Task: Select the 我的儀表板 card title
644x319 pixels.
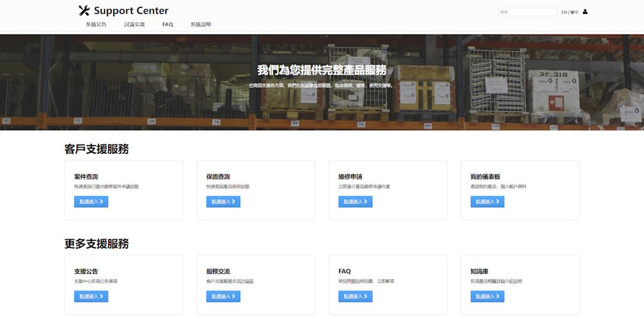Action: [486, 177]
